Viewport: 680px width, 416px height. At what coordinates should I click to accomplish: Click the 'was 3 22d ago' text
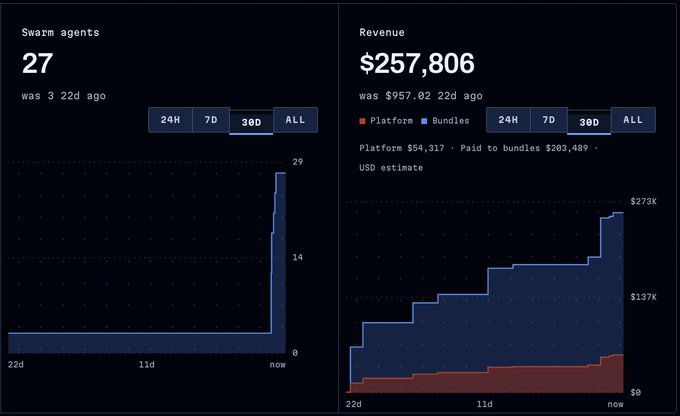click(x=64, y=96)
